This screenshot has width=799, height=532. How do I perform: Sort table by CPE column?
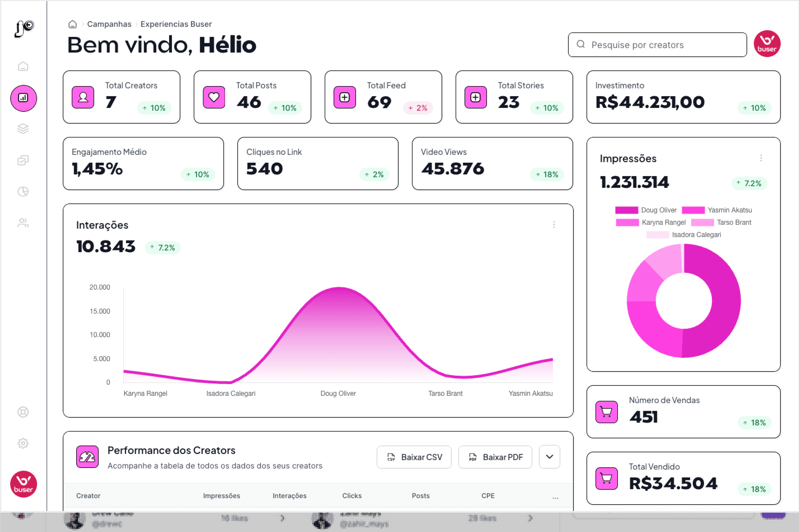coord(488,496)
